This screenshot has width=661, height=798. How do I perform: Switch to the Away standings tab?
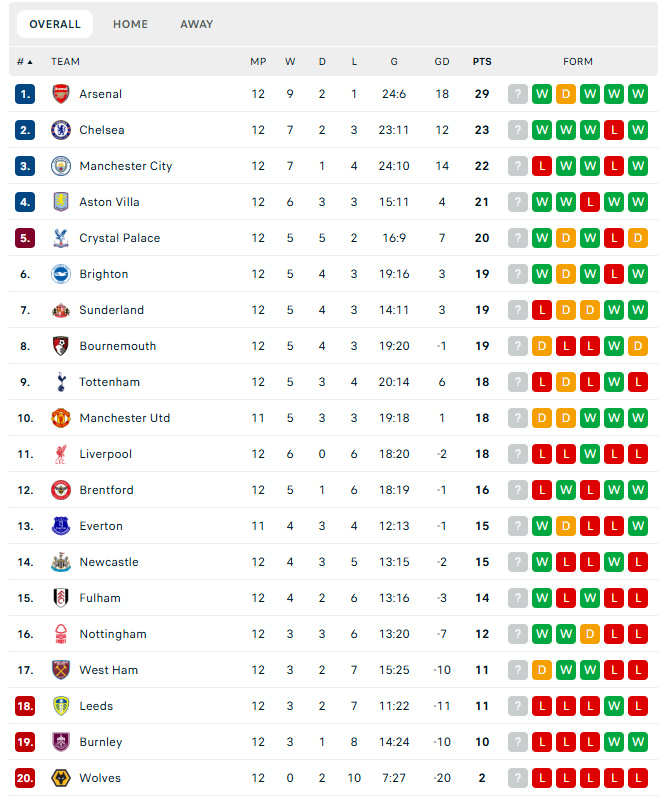pos(196,24)
